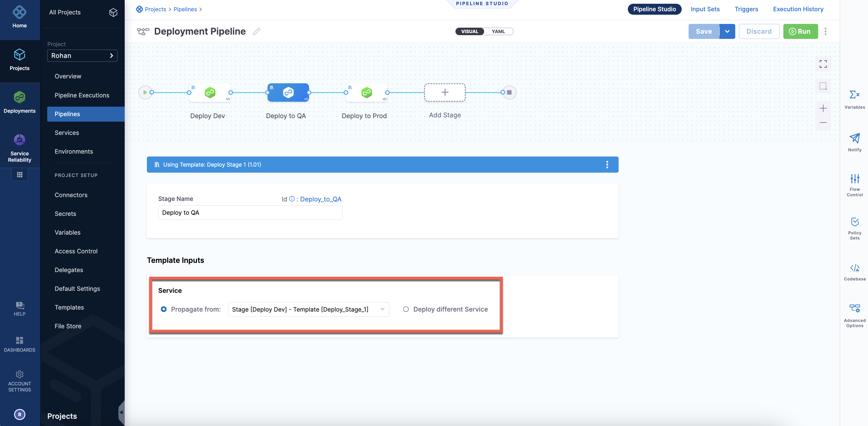Open the Execution History tab
Screen dimensions: 868x426
click(x=798, y=9)
